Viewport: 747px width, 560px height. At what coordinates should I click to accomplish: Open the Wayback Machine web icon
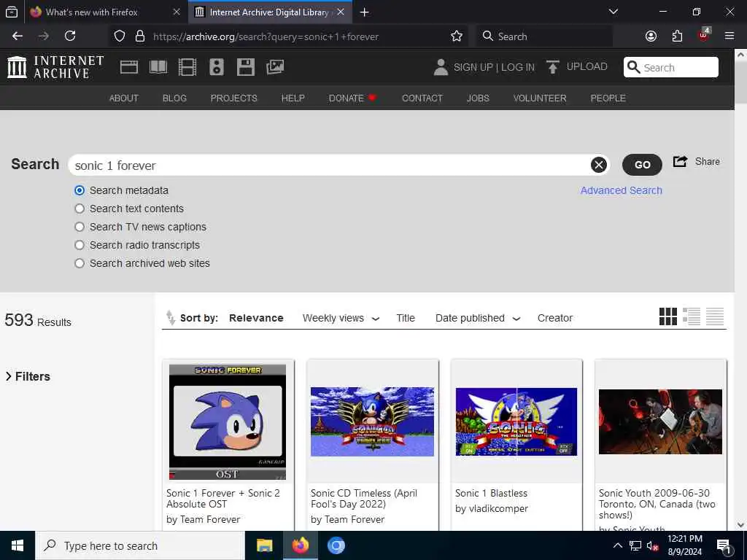pos(128,67)
